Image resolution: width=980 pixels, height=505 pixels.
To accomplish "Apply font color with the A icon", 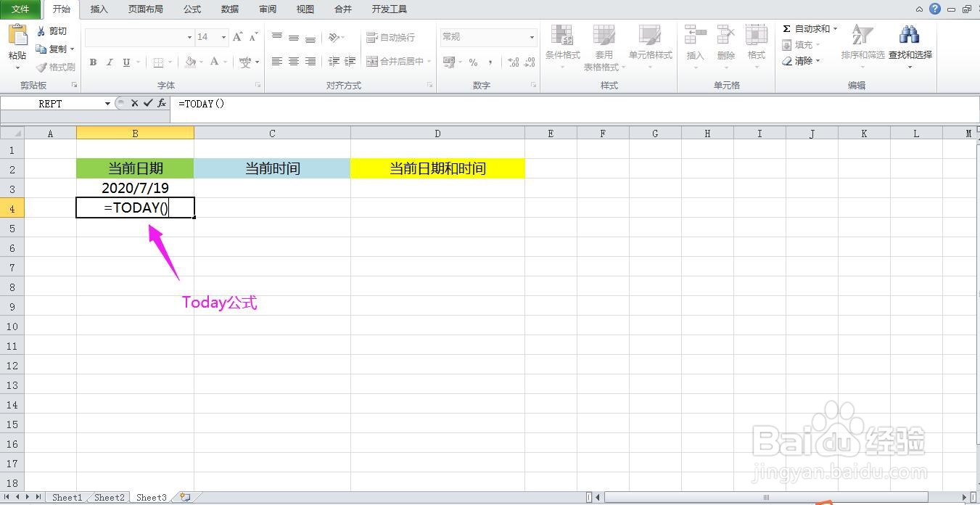I will 214,62.
